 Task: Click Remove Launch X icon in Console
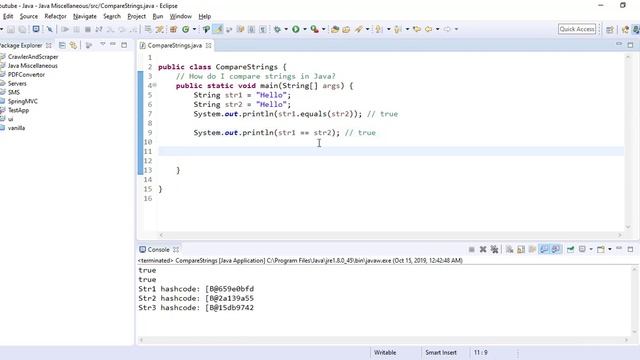coord(483,249)
